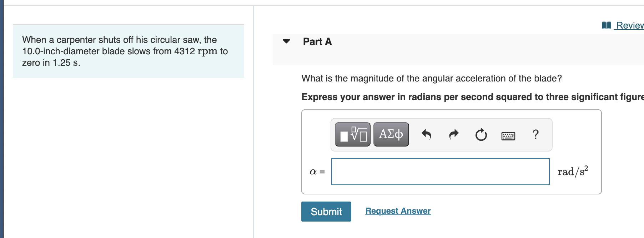The image size is (644, 238).
Task: Undo the last answer edit
Action: (427, 134)
